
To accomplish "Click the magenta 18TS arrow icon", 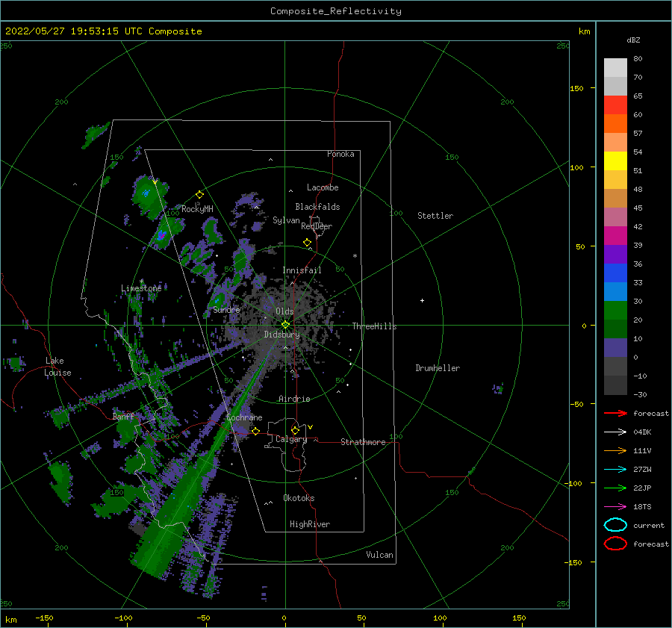I will pyautogui.click(x=615, y=507).
